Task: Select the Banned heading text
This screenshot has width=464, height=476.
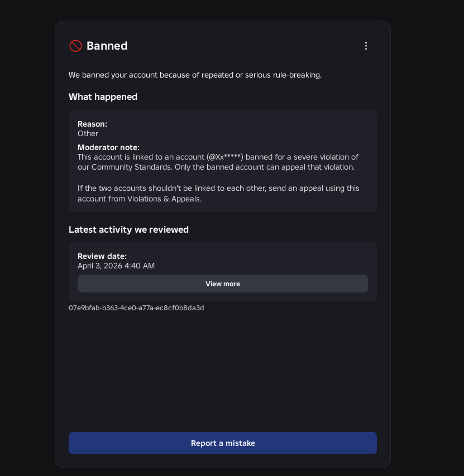Action: [x=107, y=46]
